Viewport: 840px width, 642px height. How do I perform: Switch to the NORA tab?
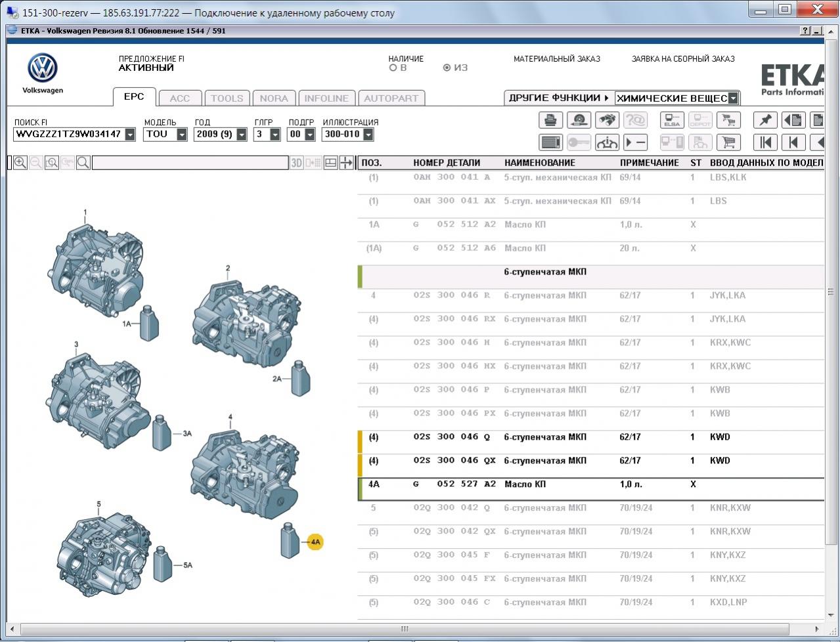click(274, 98)
